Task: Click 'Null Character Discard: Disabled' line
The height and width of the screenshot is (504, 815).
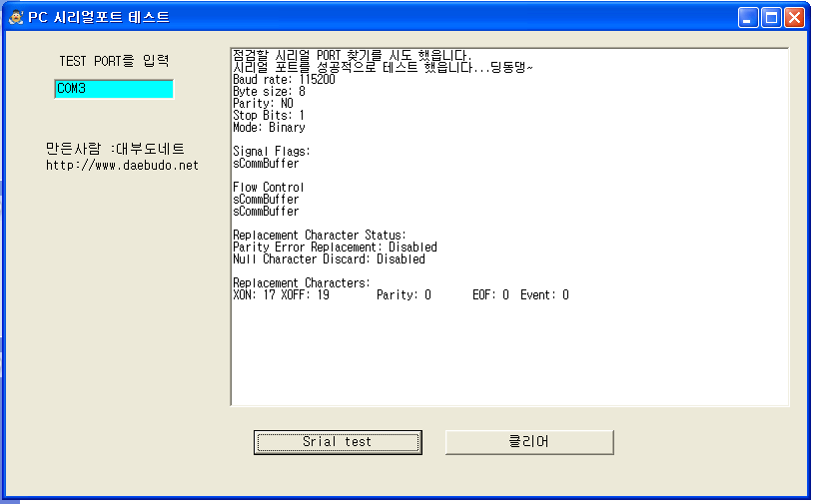Action: point(329,258)
